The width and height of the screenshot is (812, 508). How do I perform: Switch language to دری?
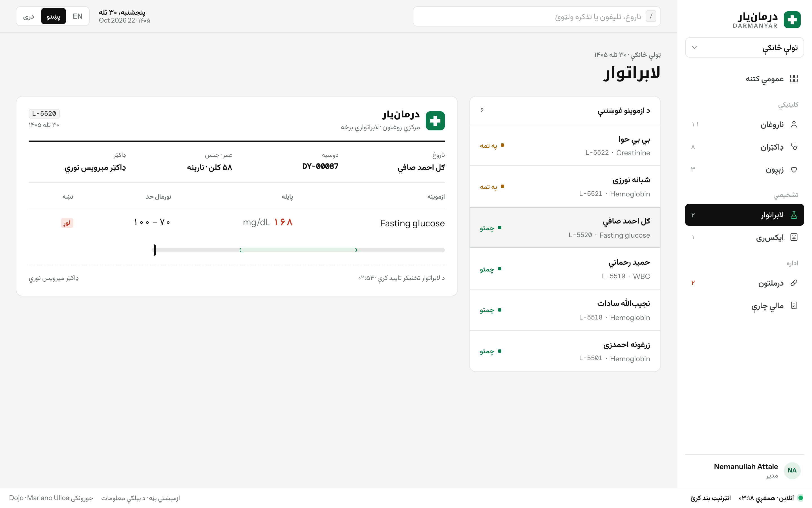click(29, 16)
